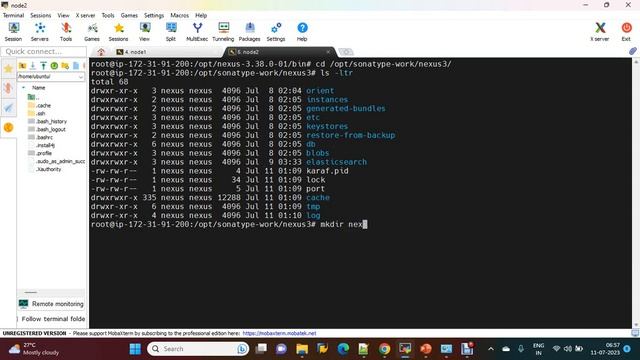Click the upload arrow icon in SFTP toolbar
Screen dimensions: 640x360
[x=43, y=66]
